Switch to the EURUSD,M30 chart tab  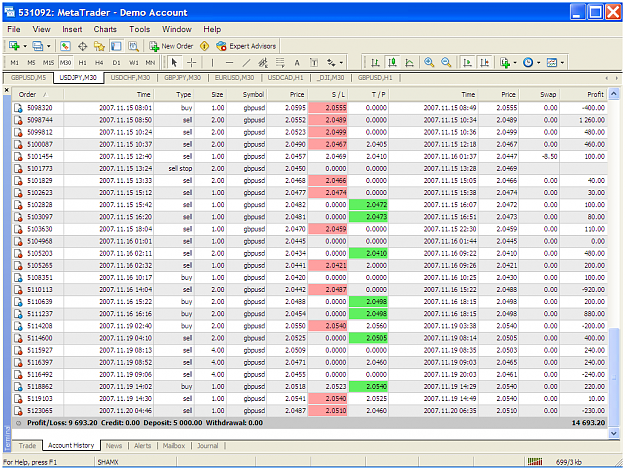point(234,78)
